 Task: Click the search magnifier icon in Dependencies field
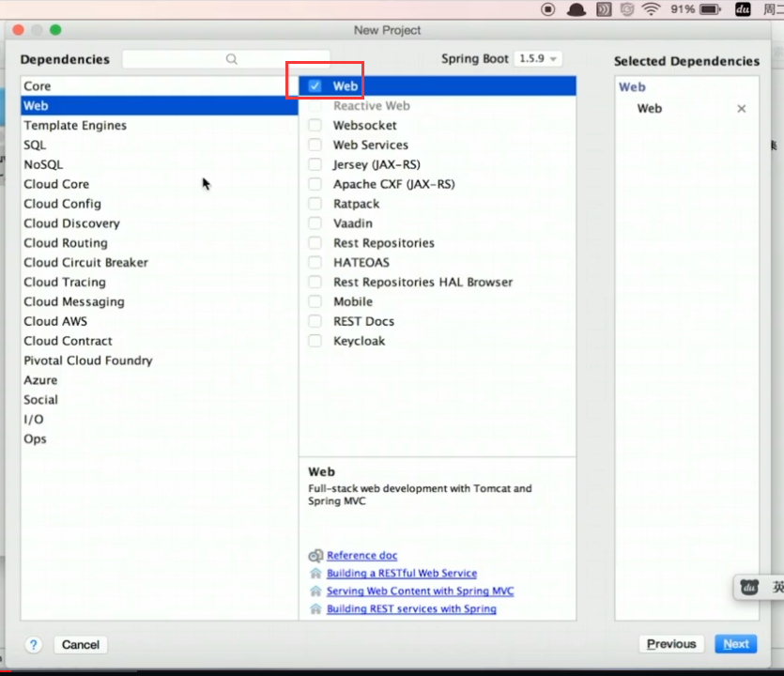click(231, 59)
